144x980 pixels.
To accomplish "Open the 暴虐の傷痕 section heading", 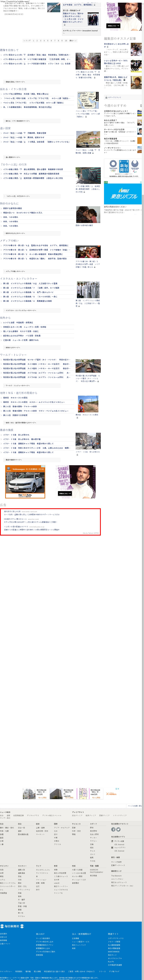I will [7, 430].
